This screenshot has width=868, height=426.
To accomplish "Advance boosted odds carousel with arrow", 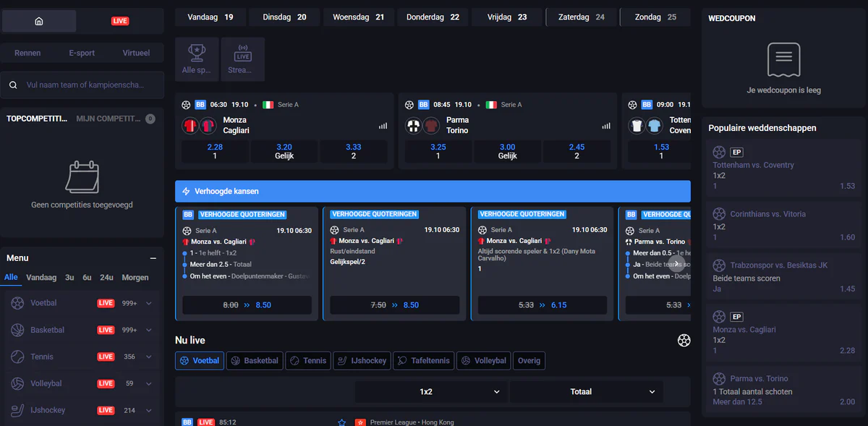I will tap(676, 263).
